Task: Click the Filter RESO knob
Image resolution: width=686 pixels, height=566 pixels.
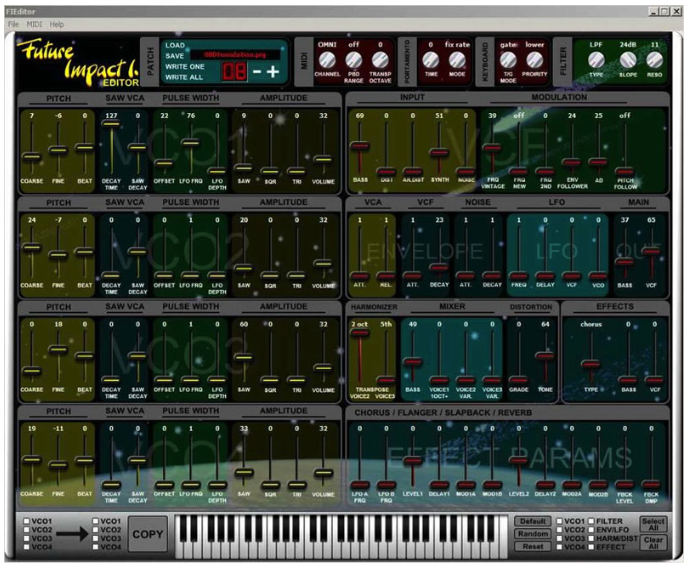Action: [x=654, y=59]
